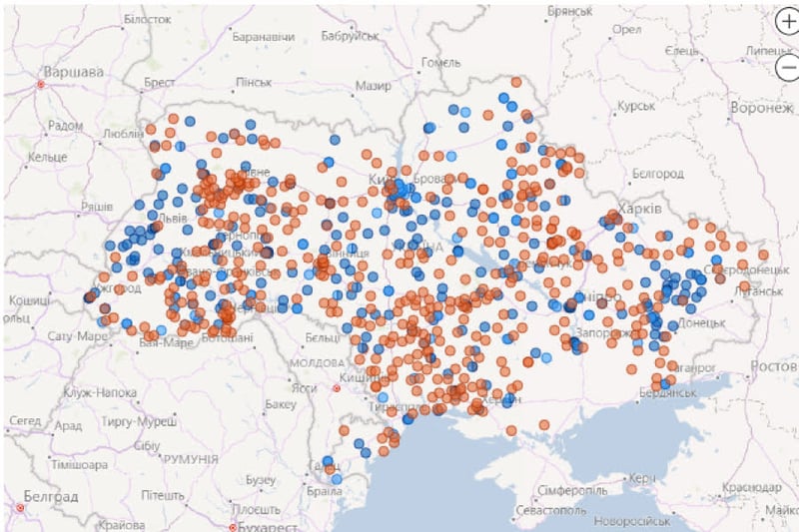Click the red capital marker at Кишинів

[337, 388]
